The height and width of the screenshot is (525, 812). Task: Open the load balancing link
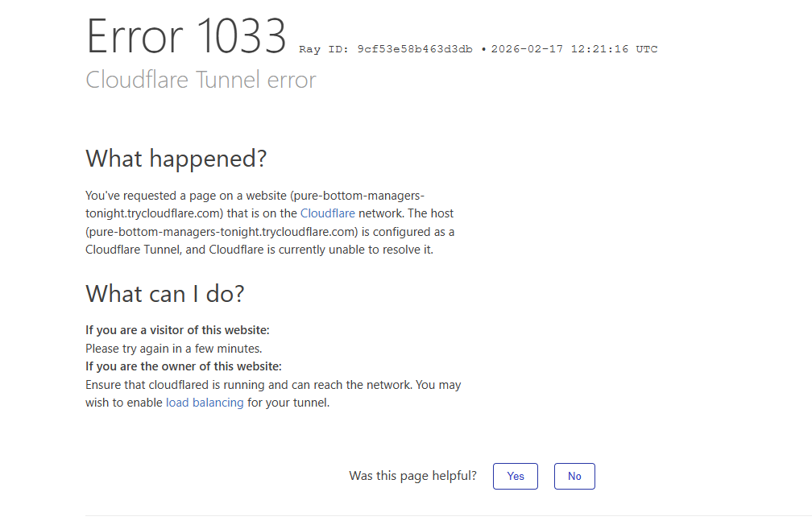[x=205, y=403]
